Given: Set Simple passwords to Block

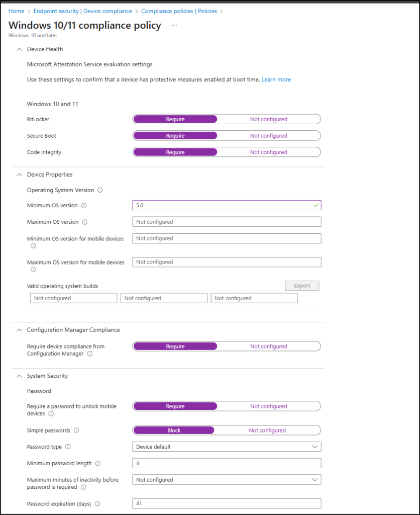Looking at the screenshot, I should pyautogui.click(x=174, y=431).
